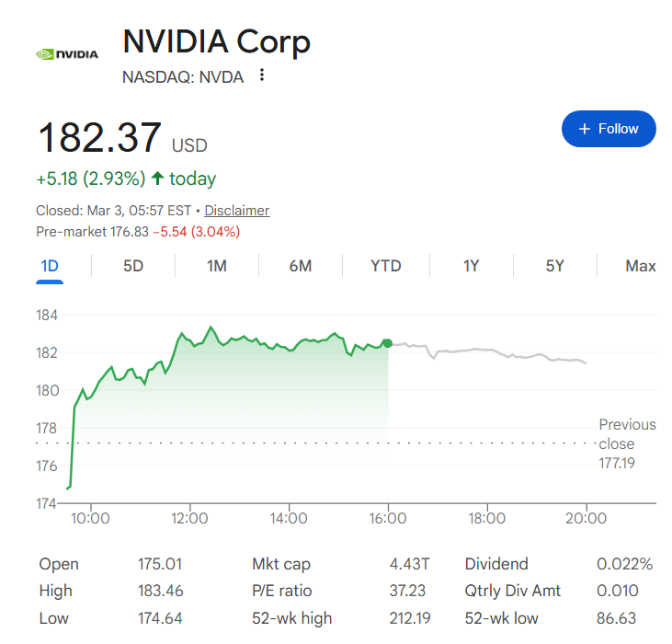
Task: Open the Disclaimer link
Action: tap(237, 211)
